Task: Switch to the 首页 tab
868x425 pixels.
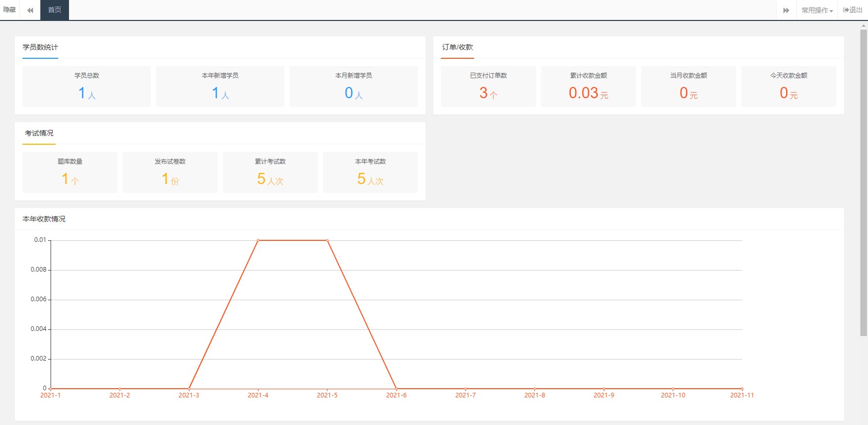Action: click(55, 10)
